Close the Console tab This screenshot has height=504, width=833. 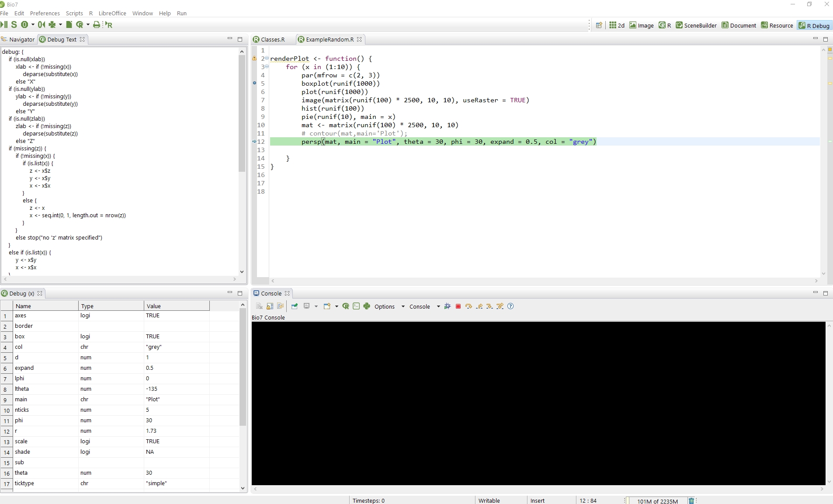point(287,293)
